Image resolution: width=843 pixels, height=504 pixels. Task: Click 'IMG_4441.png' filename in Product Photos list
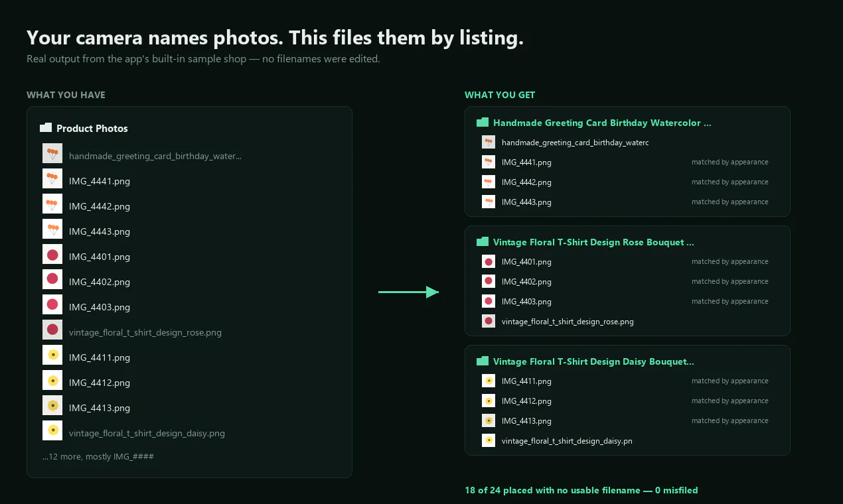coord(100,181)
